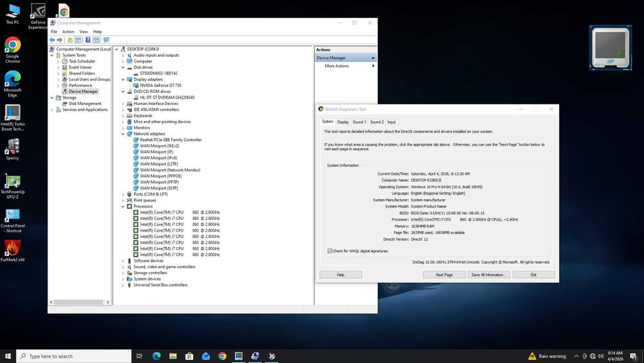Image resolution: width=644 pixels, height=363 pixels.
Task: Select Disk Management in the console tree
Action: pos(85,104)
